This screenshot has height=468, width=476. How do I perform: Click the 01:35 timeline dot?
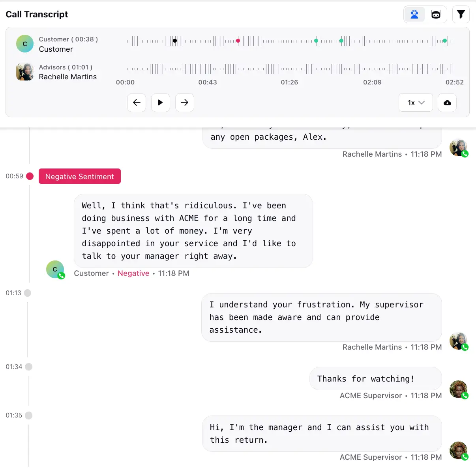pos(29,415)
